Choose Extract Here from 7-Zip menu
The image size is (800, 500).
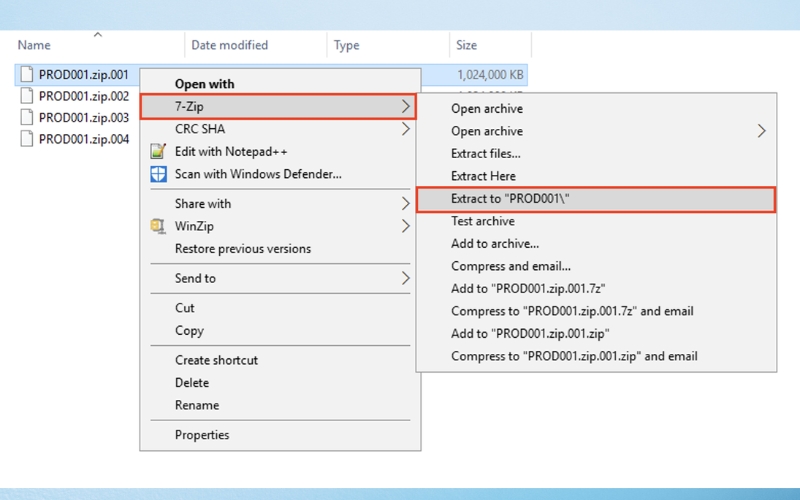[483, 176]
